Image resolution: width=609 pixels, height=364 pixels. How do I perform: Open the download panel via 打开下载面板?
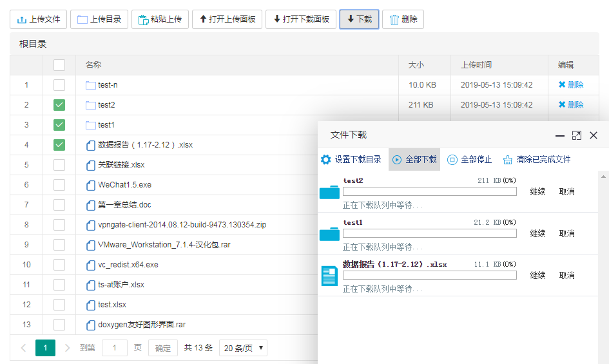(301, 19)
